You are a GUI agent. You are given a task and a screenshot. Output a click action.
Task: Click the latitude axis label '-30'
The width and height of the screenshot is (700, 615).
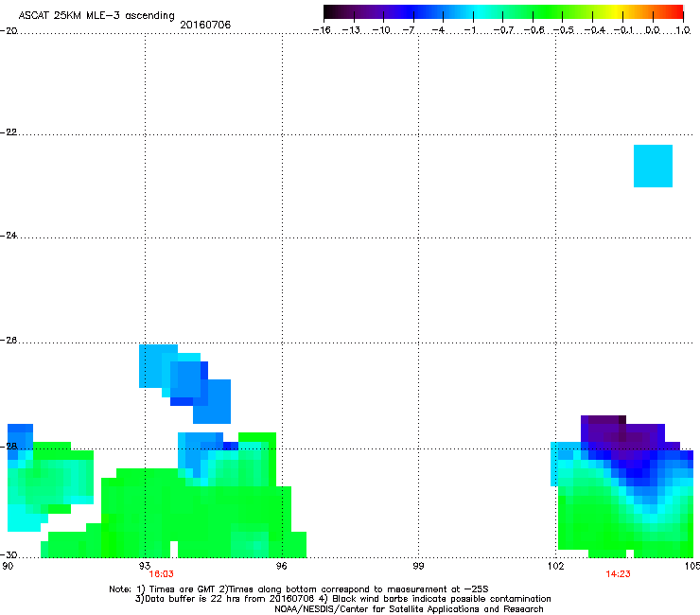[x=9, y=555]
